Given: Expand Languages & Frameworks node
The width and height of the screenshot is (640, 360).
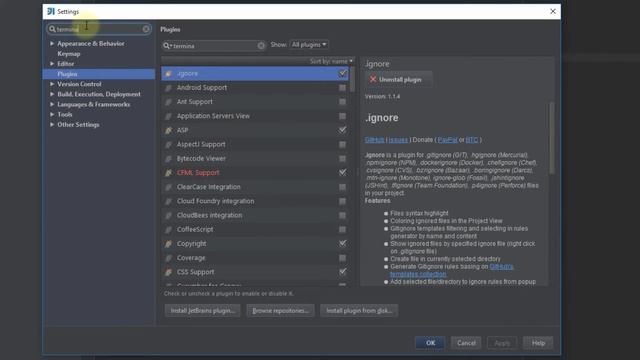Looking at the screenshot, I should pos(52,104).
